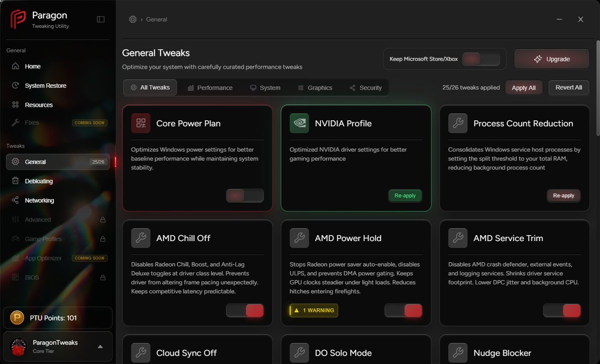
Task: Click the 25/26 tweaks applied text
Action: pyautogui.click(x=471, y=87)
